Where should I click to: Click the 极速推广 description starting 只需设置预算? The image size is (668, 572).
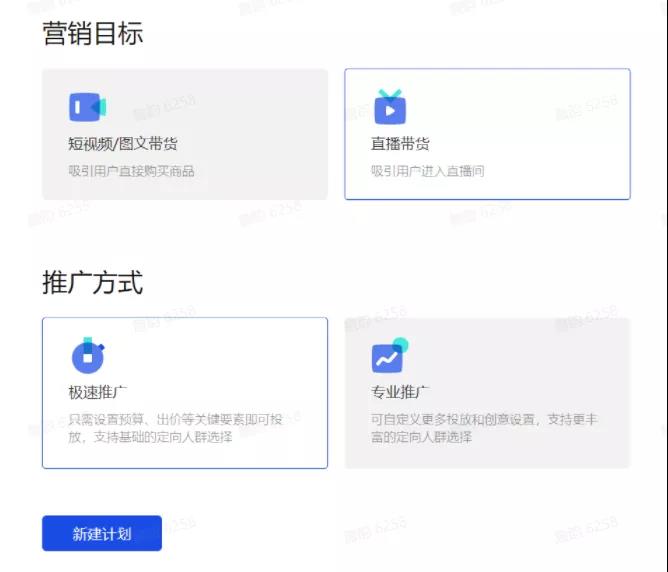(x=175, y=428)
